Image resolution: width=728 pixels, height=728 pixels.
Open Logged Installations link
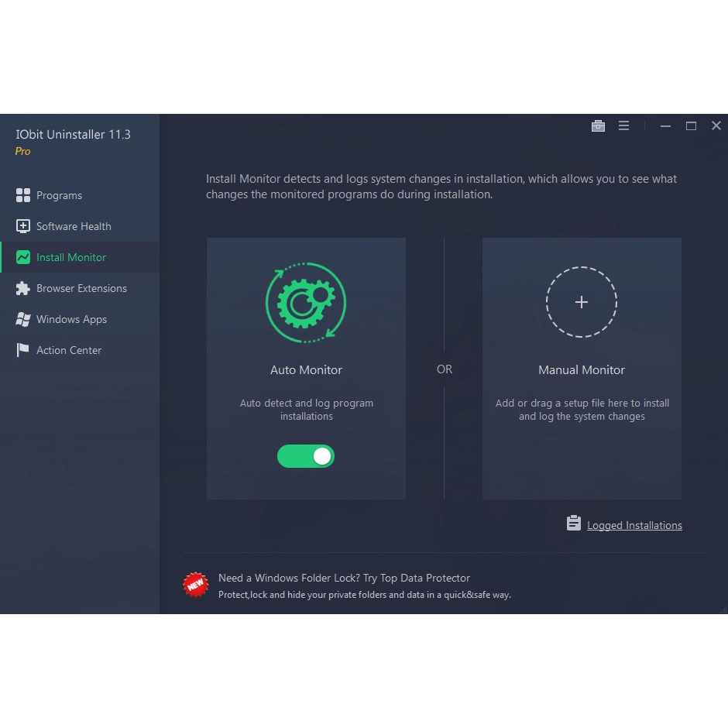click(634, 525)
